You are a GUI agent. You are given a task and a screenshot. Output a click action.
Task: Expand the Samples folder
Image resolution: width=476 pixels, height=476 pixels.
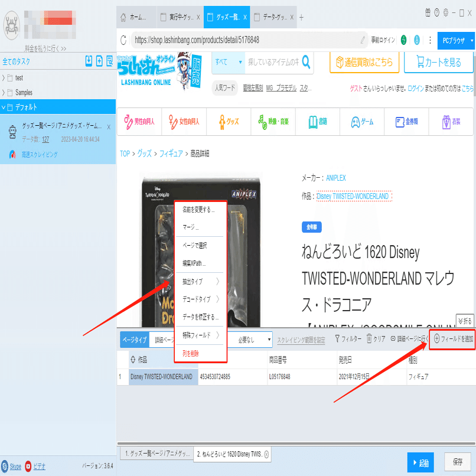(4, 92)
